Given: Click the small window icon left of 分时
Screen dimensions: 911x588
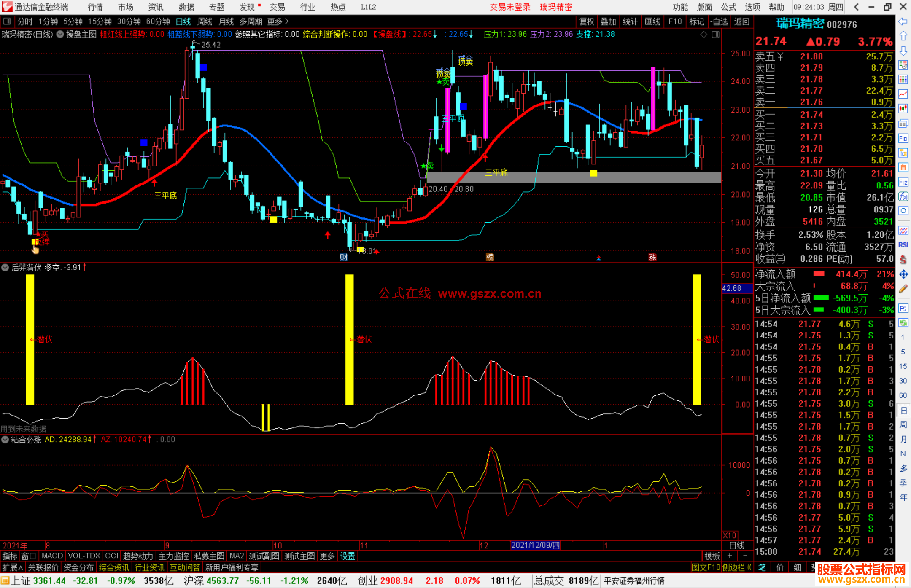Looking at the screenshot, I should point(7,21).
